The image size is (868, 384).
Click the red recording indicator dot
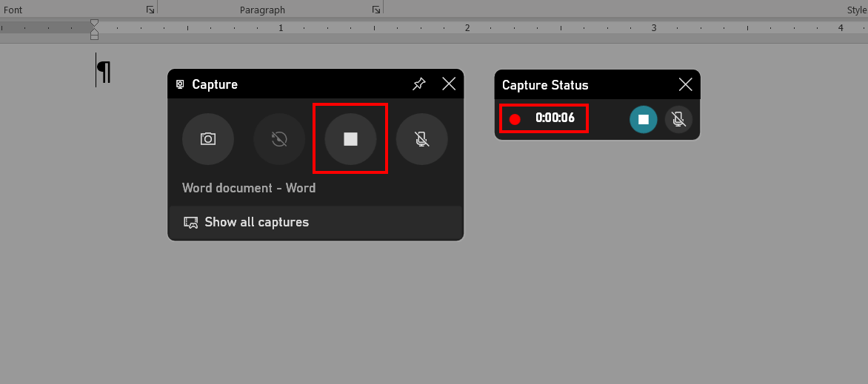(515, 119)
